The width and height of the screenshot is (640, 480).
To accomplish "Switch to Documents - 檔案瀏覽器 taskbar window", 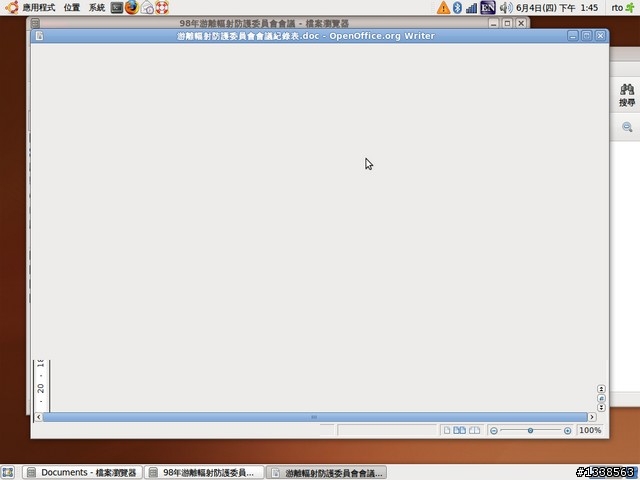I will pos(82,473).
